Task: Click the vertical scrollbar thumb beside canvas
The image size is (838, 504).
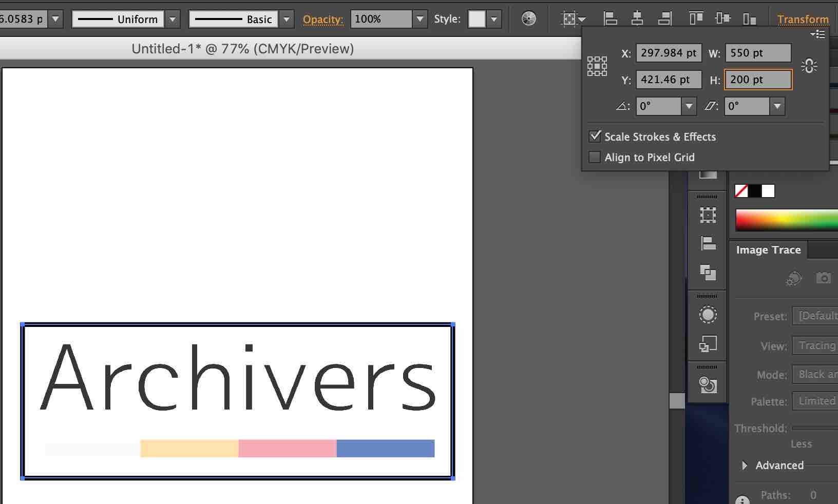Action: pyautogui.click(x=677, y=401)
